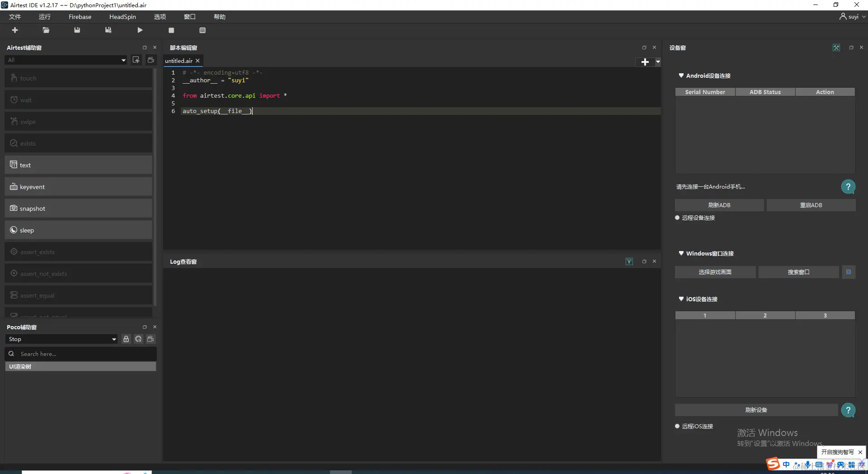The height and width of the screenshot is (474, 868).
Task: Click the Serial Number column header
Action: pos(705,92)
